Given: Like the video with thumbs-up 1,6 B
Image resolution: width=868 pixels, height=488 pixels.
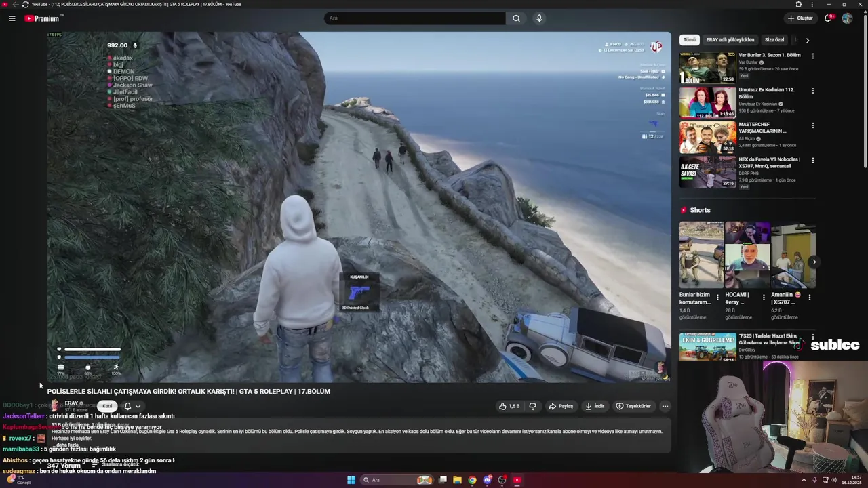Looking at the screenshot, I should click(509, 406).
